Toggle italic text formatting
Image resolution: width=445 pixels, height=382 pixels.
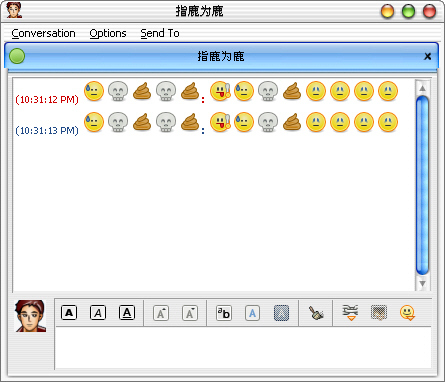98,313
